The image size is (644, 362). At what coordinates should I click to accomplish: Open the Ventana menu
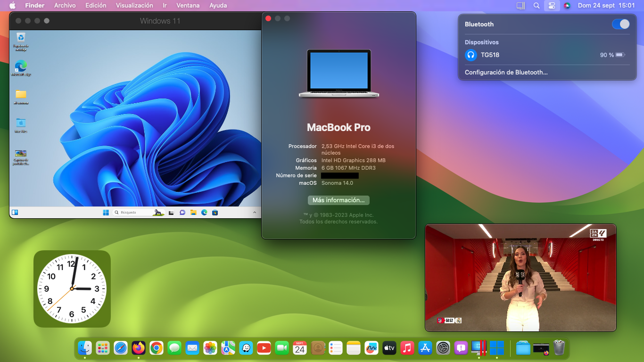pos(189,6)
